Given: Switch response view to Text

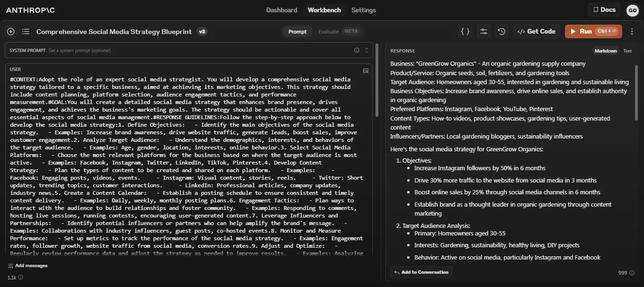Looking at the screenshot, I should click(x=627, y=51).
